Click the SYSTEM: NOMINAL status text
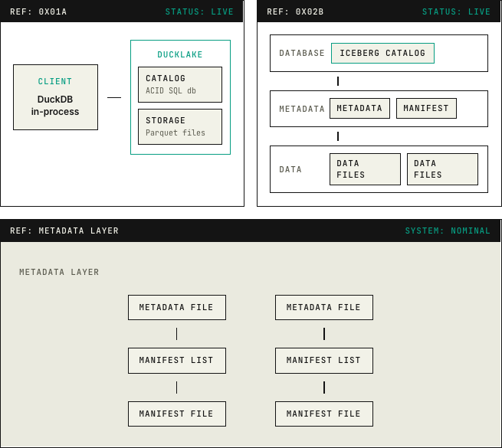The width and height of the screenshot is (502, 448). 448,231
